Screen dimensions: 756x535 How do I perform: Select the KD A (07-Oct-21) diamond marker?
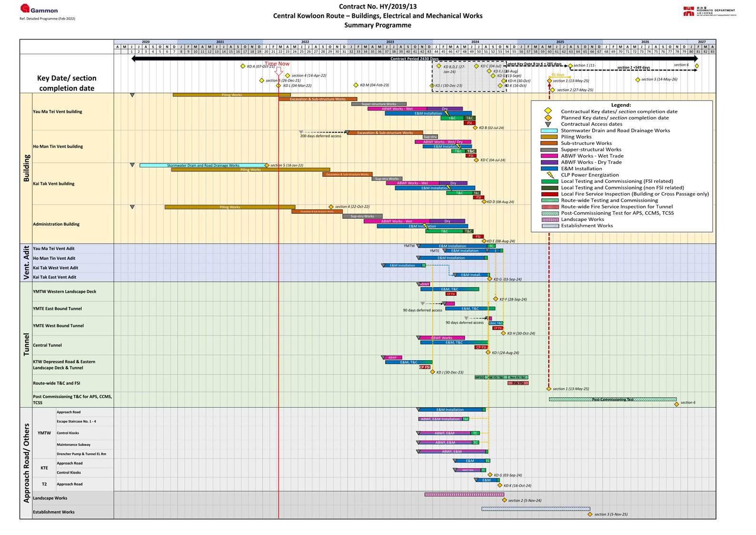(x=243, y=67)
